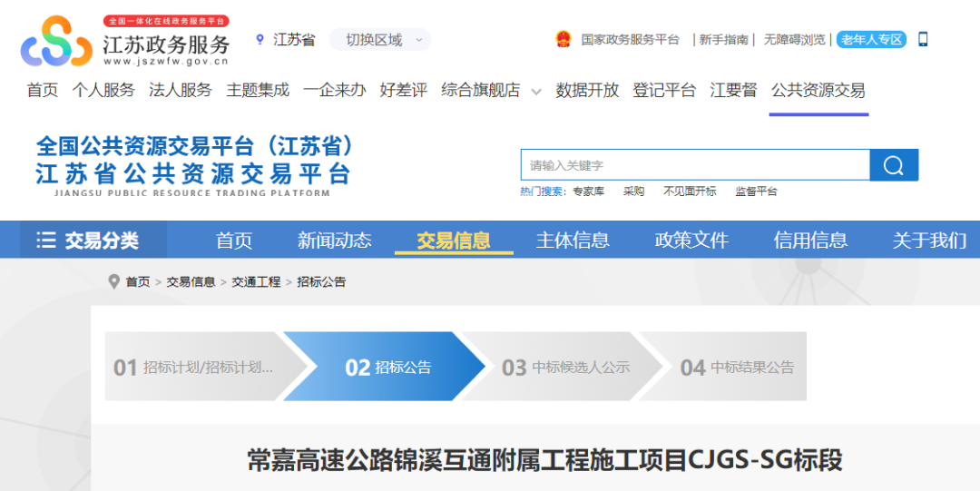Click the Jiangsu government services logo
980x491 pixels.
click(56, 41)
